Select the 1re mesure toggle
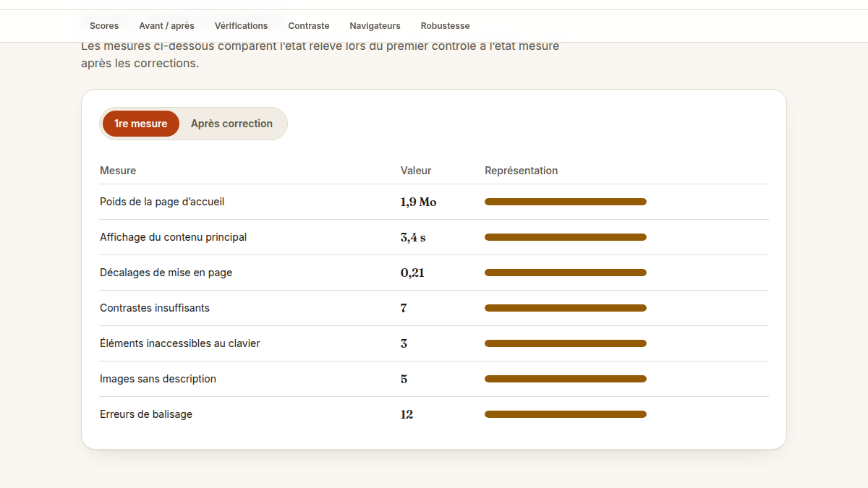 141,124
